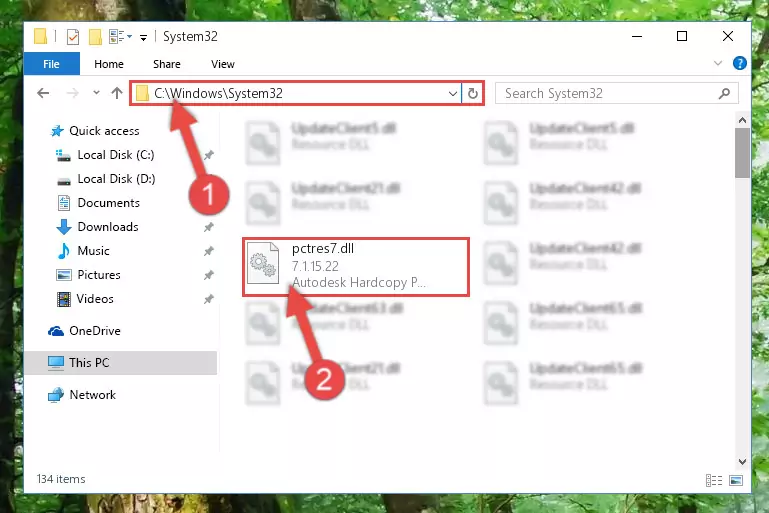Screen dimensions: 769x513
Task: Expand the ribbon with the chevron
Action: 718,63
